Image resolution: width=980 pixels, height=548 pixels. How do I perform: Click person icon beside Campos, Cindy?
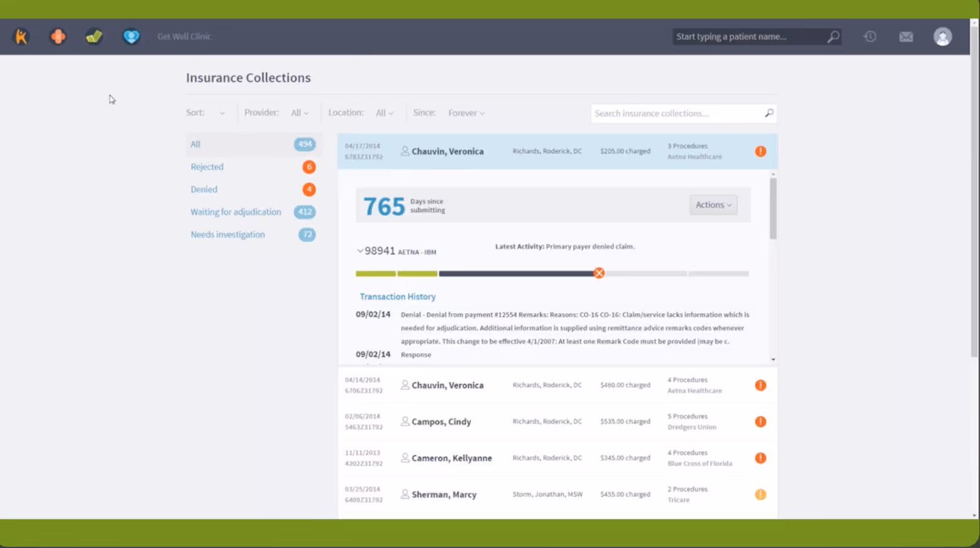(x=405, y=421)
